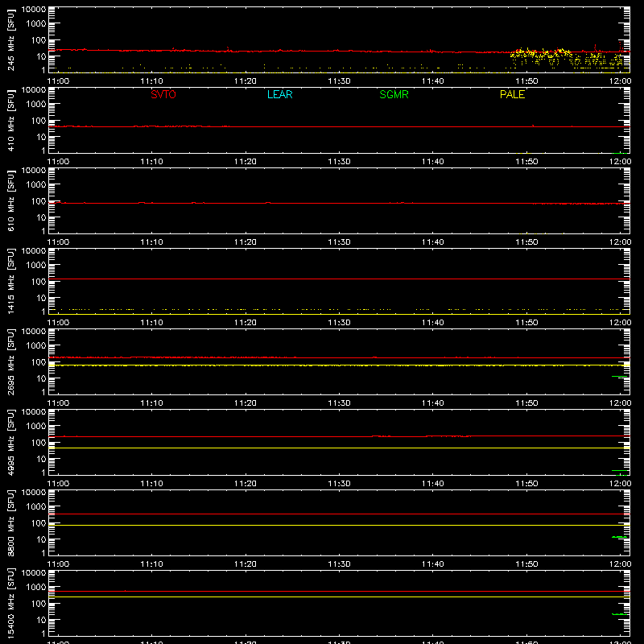Click the yellow PALE trace in 4995 MHz panel
Viewport: 644px width, 644px height.
tap(339, 448)
